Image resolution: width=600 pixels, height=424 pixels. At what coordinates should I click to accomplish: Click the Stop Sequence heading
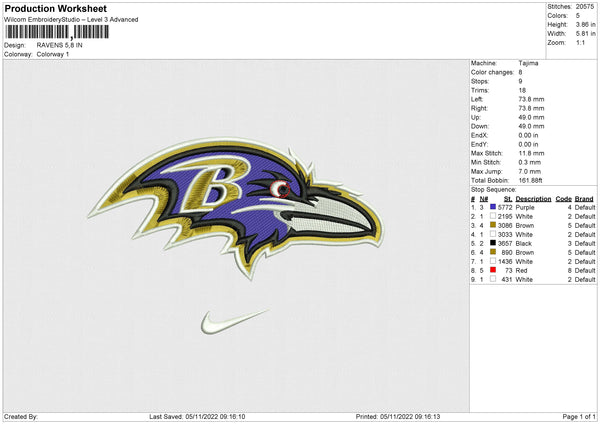tap(494, 190)
